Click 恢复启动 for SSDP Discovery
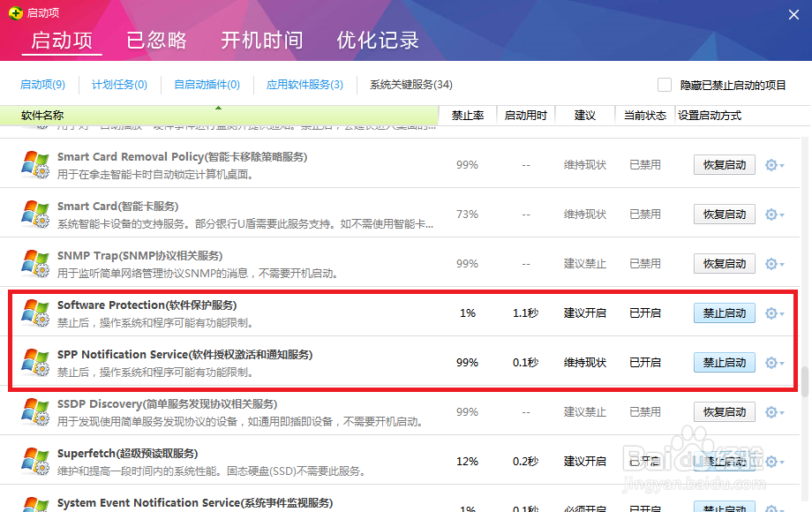The image size is (812, 512). click(x=724, y=412)
